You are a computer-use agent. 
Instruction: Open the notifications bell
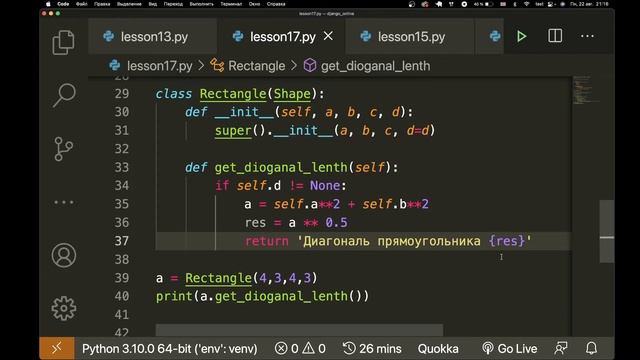(x=591, y=348)
